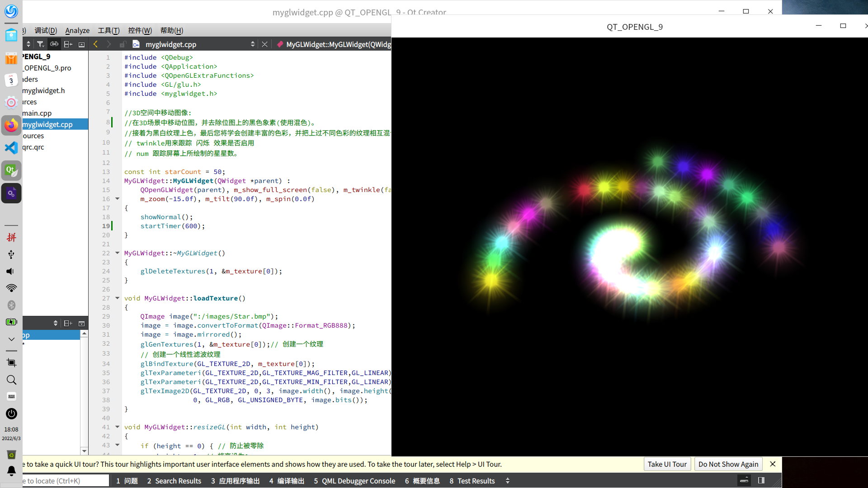
Task: Toggle the progress details button in status bar
Action: coord(744,480)
